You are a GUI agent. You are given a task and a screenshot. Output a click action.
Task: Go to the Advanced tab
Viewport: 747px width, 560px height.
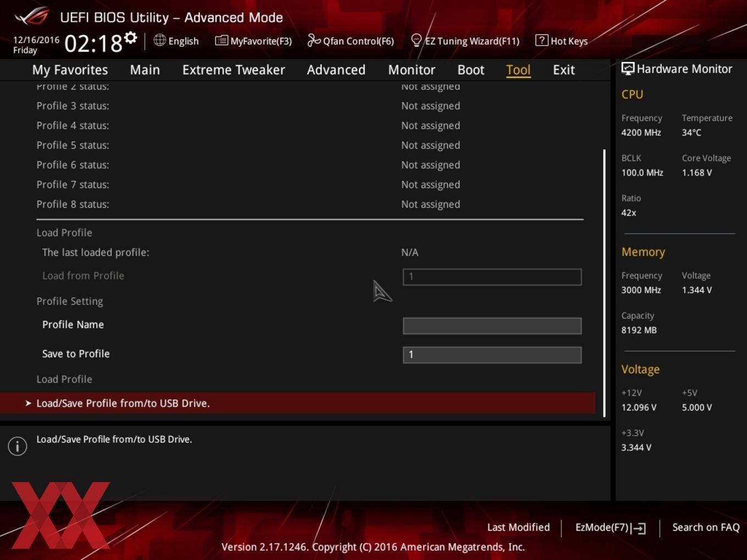336,70
